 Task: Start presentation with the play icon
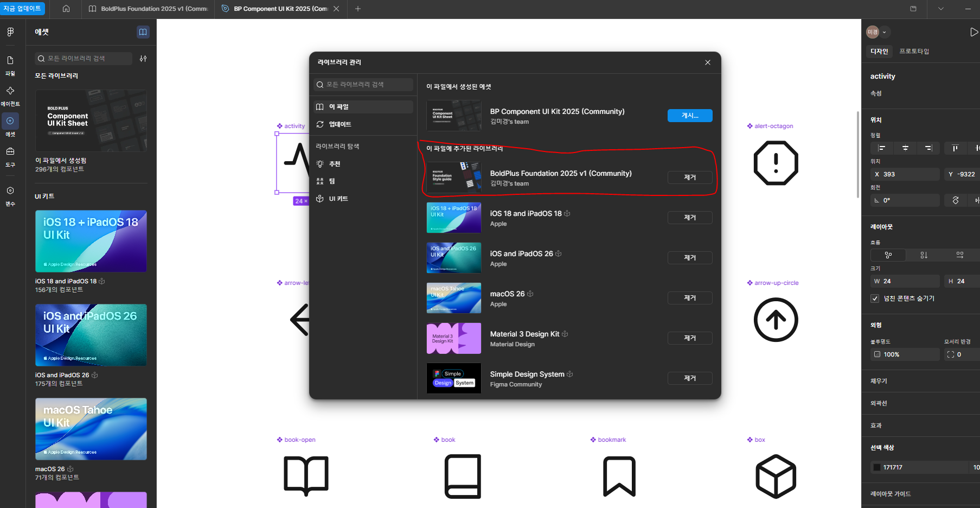(974, 32)
